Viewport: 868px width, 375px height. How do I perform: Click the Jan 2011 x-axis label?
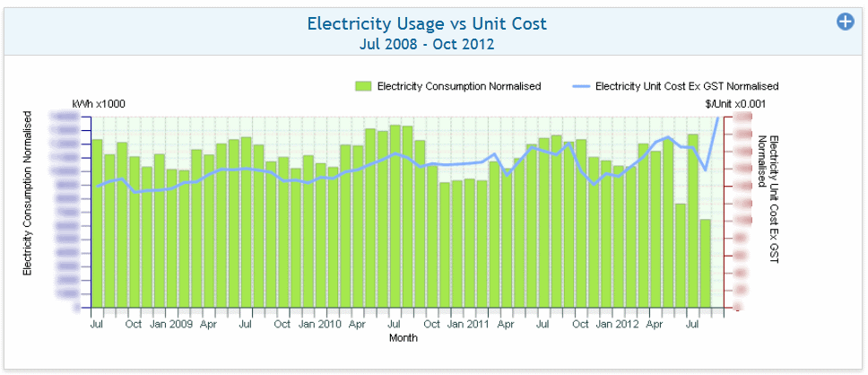click(468, 324)
